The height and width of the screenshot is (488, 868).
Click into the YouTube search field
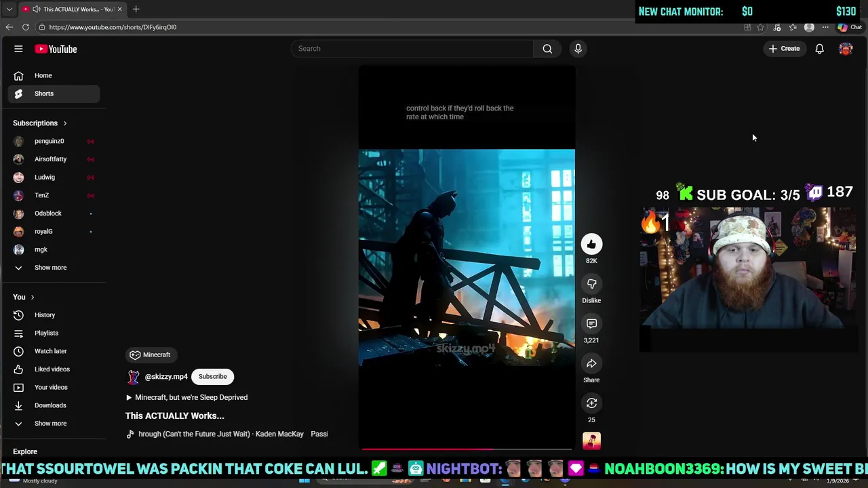412,49
